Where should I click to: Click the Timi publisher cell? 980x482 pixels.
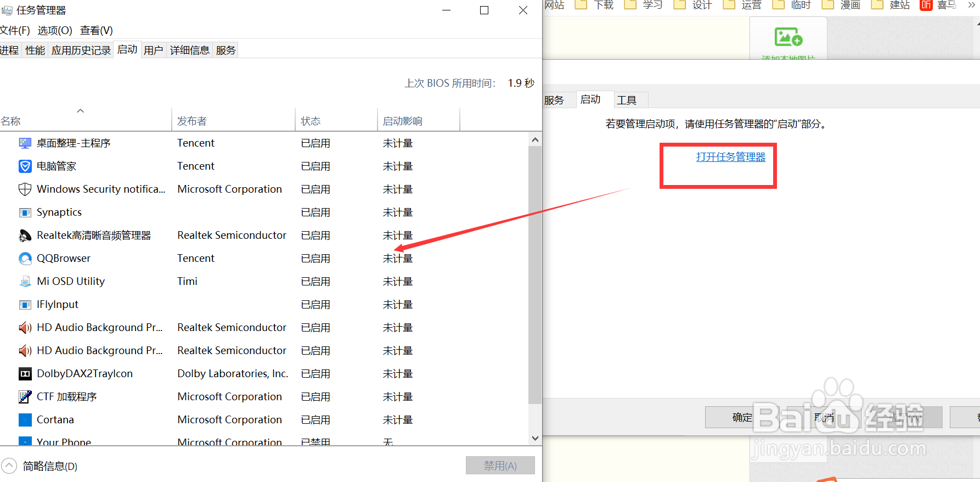[x=187, y=282]
